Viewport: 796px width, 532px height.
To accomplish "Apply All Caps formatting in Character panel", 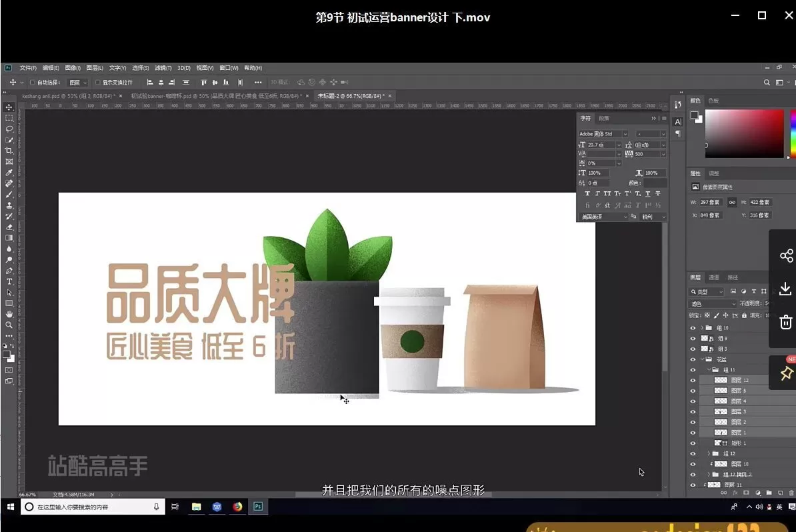I will (x=607, y=193).
